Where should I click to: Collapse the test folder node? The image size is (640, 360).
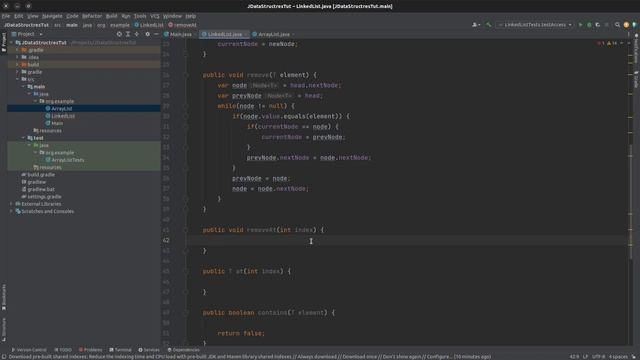point(23,138)
